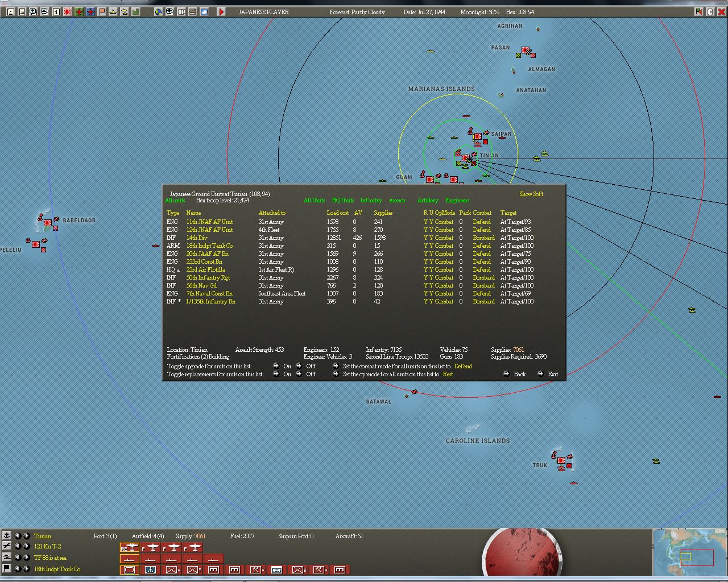Open the 14th Div unit
Viewport: 728px width, 582px height.
(197, 238)
